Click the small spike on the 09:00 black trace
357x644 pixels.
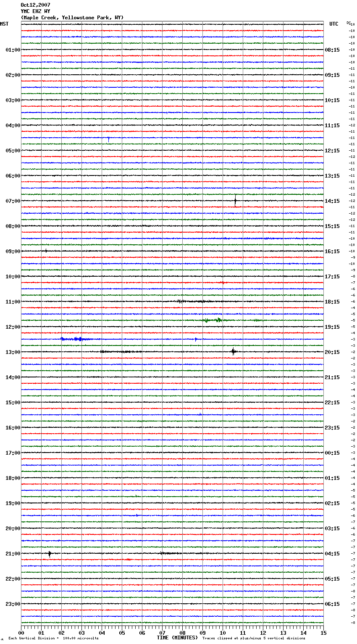tap(46, 251)
